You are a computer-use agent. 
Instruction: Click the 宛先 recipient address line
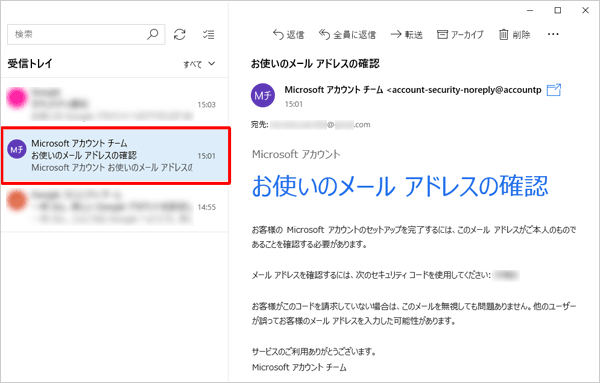[310, 125]
